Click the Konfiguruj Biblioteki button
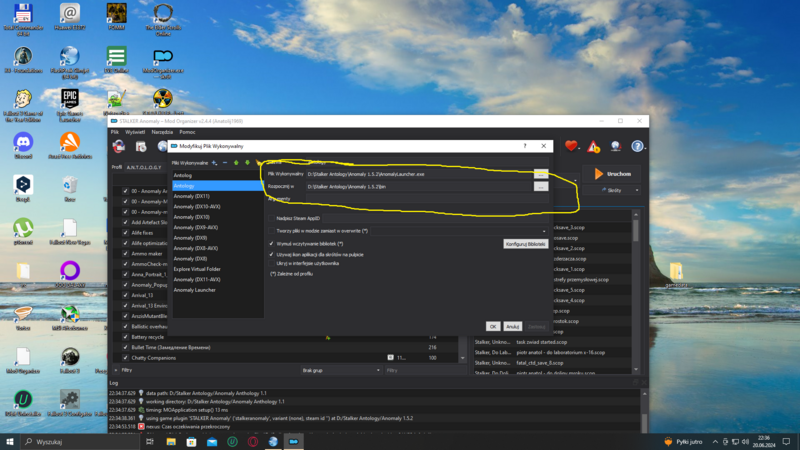 coord(525,244)
